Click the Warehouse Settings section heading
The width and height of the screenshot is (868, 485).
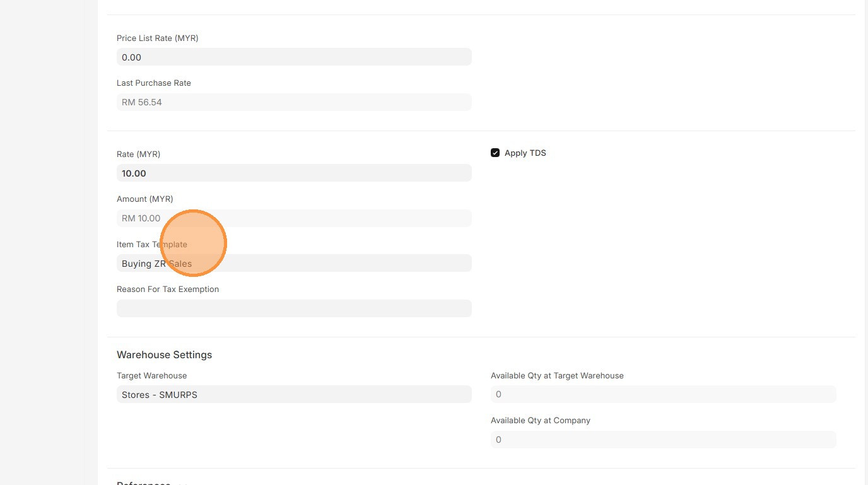pyautogui.click(x=165, y=355)
